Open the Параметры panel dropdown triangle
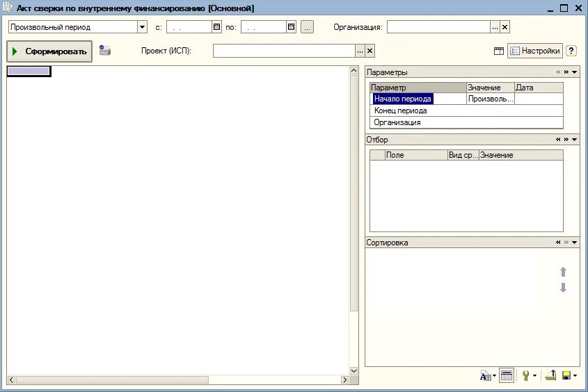Viewport: 588px width, 392px height. point(575,72)
